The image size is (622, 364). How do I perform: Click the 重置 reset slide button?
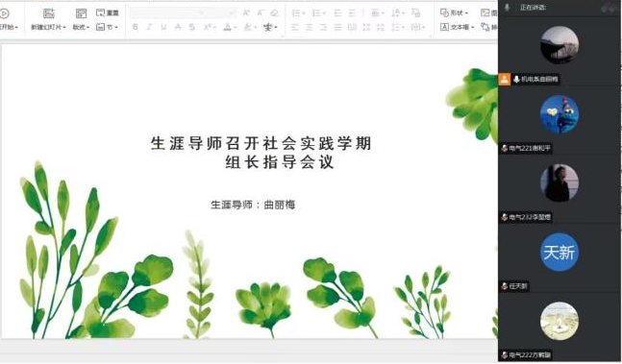point(108,13)
